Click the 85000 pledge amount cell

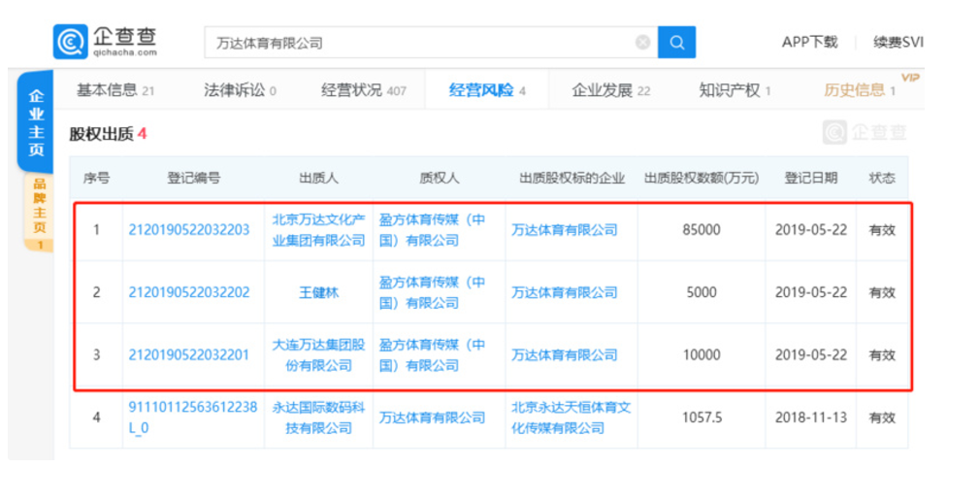click(702, 229)
